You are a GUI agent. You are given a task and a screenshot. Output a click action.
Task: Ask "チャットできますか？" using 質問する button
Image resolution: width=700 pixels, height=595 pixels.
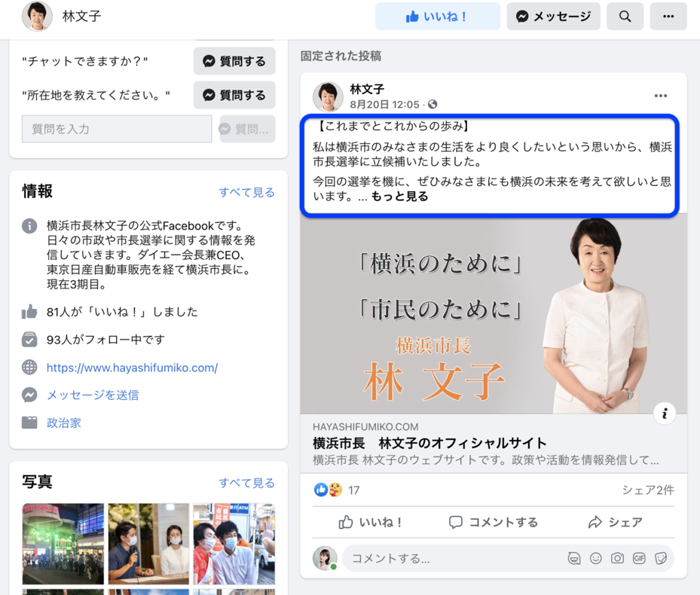[234, 61]
